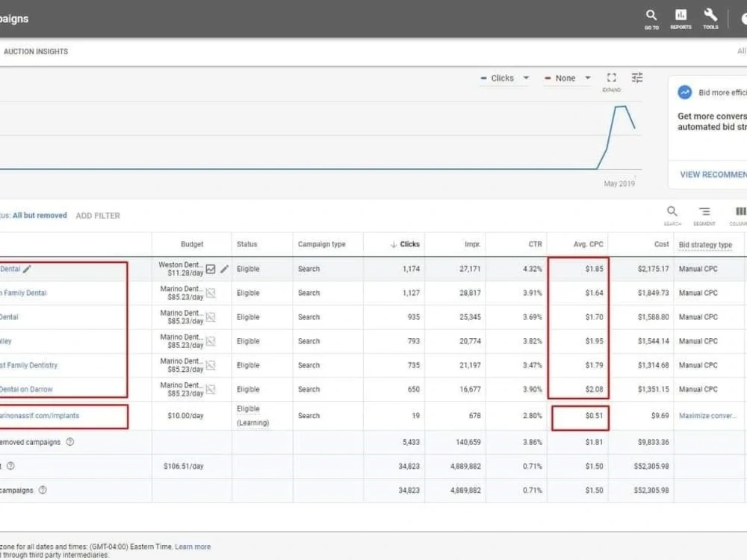
Task: Open budget chart icon for Weston Dent budget
Action: tap(211, 269)
